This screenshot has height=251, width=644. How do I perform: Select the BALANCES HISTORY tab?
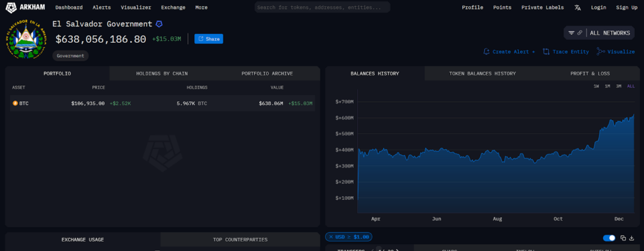click(x=375, y=74)
